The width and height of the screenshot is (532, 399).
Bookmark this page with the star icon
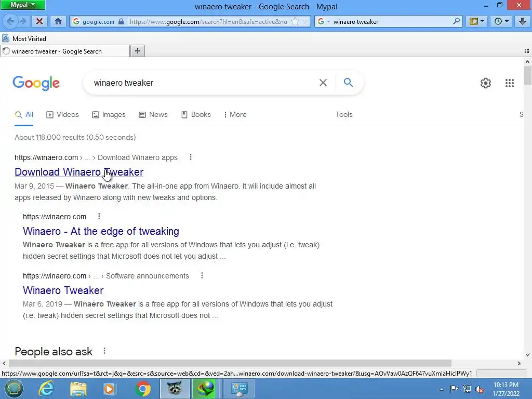click(296, 21)
